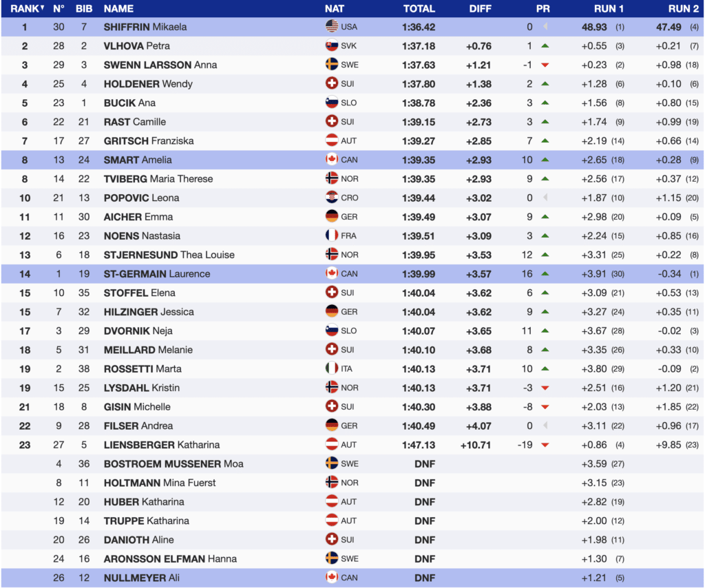The height and width of the screenshot is (588, 705).
Task: Open NULLMEYER Ali's athlete name
Action: tap(141, 578)
